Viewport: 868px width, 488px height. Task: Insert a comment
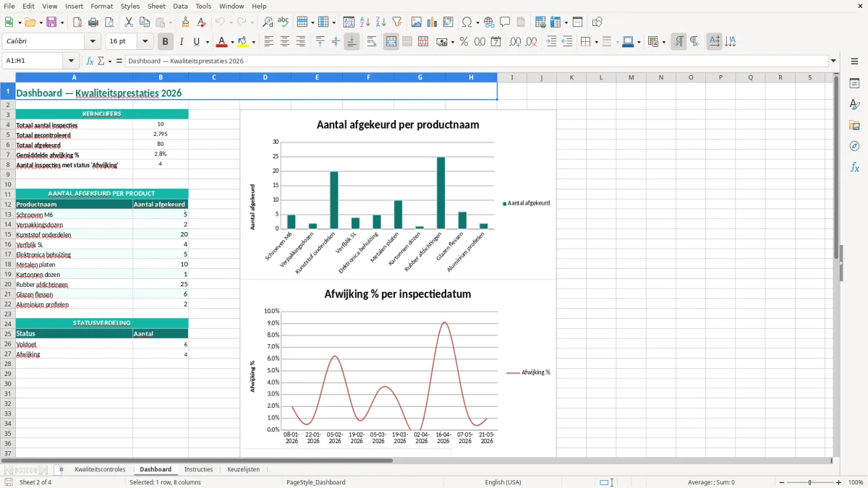[505, 22]
